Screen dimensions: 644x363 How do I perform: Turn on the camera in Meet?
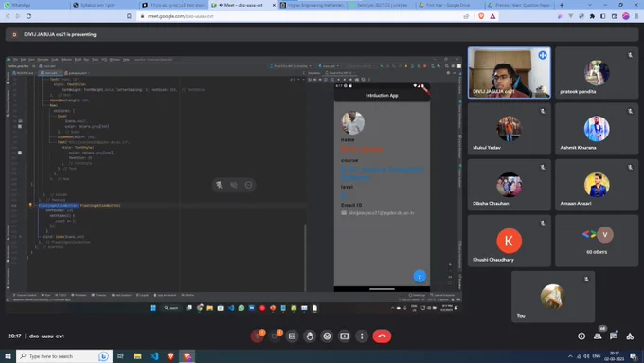[x=275, y=336]
